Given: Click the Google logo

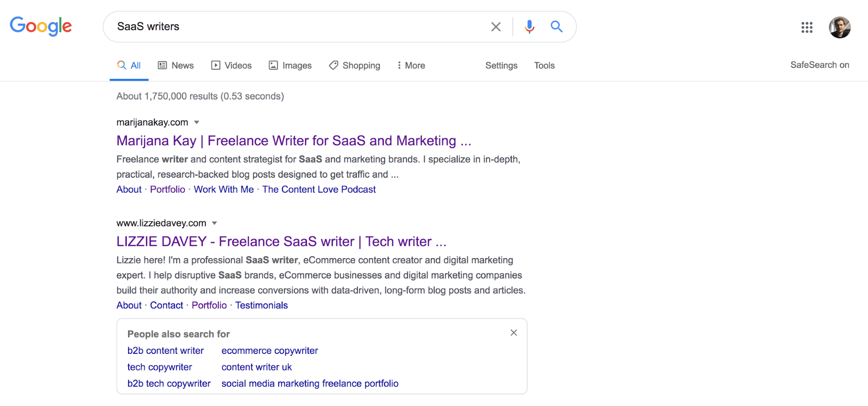Looking at the screenshot, I should [41, 27].
